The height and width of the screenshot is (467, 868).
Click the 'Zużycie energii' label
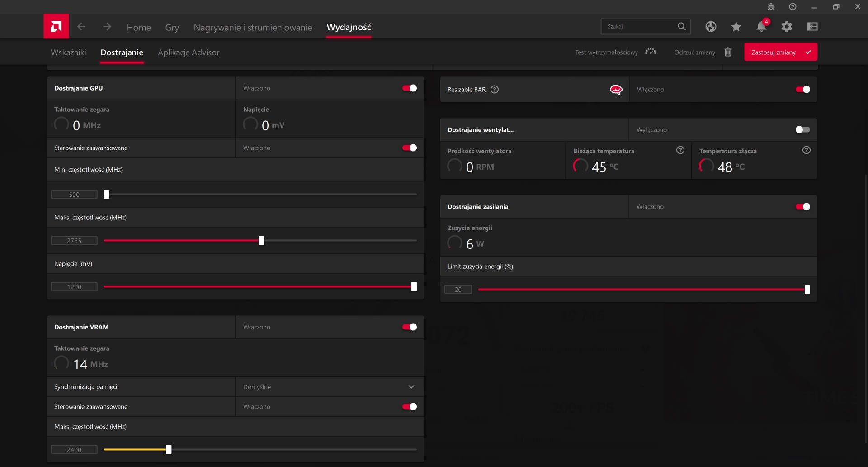click(470, 228)
